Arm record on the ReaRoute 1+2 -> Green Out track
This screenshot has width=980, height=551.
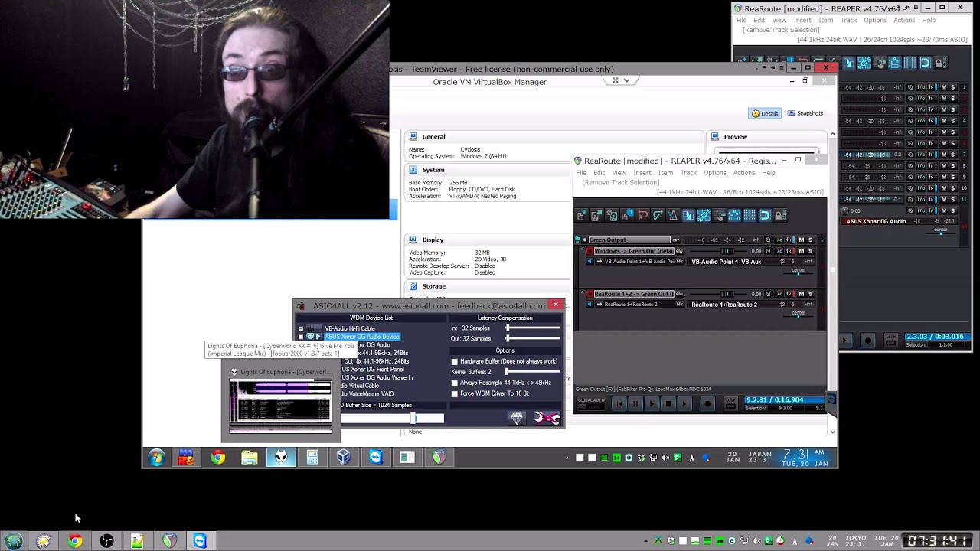(x=590, y=294)
